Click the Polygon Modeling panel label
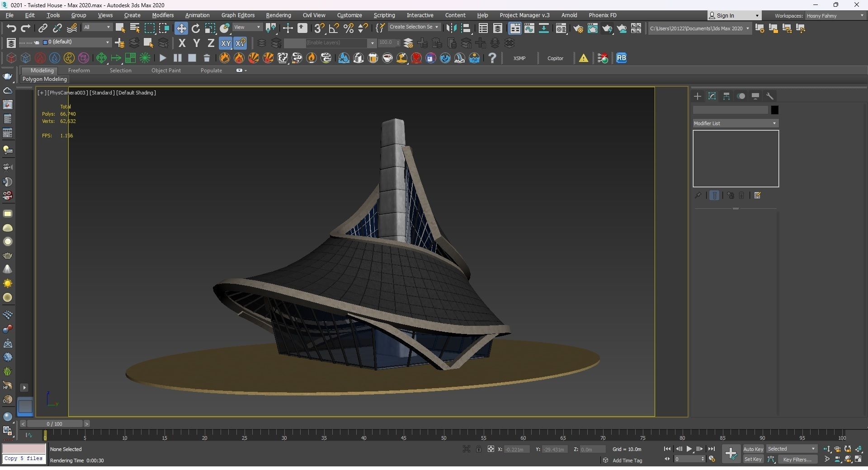Image resolution: width=868 pixels, height=470 pixels. [x=45, y=79]
